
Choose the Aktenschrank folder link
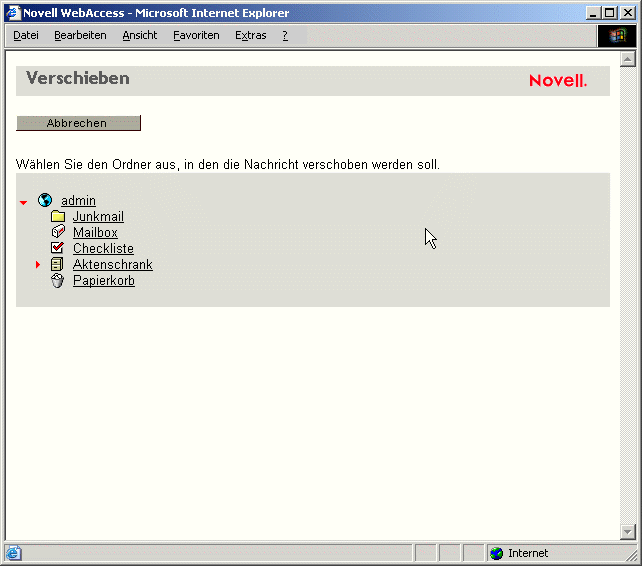pyautogui.click(x=113, y=265)
